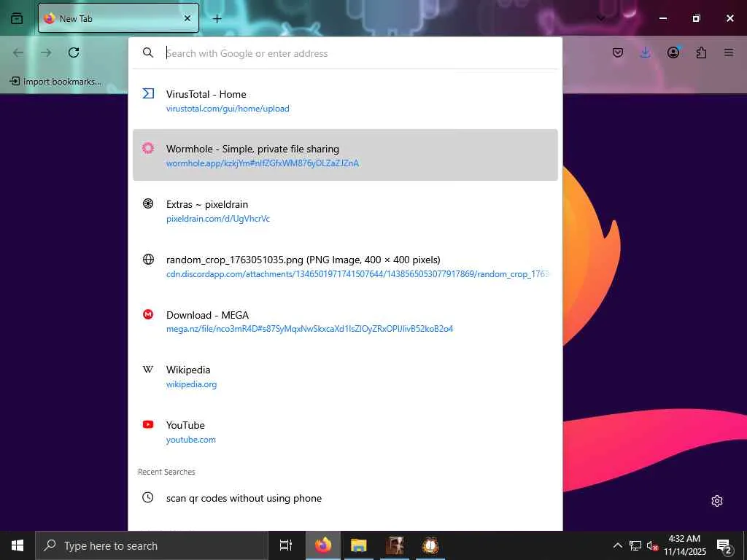Viewport: 747px width, 560px height.
Task: Show hidden system tray icons
Action: (x=617, y=545)
